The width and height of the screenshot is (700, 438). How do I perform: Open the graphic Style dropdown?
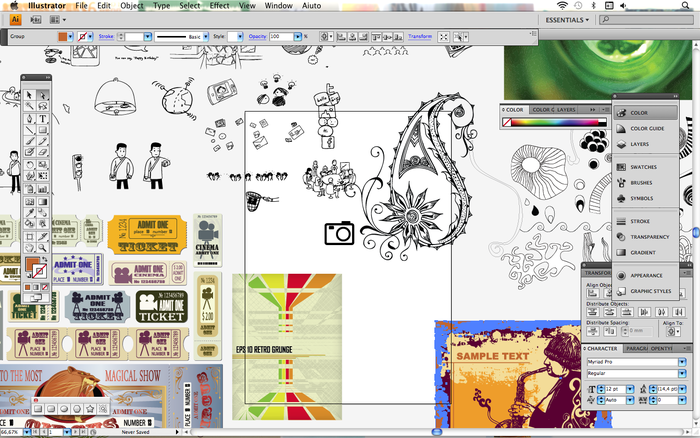tap(240, 37)
